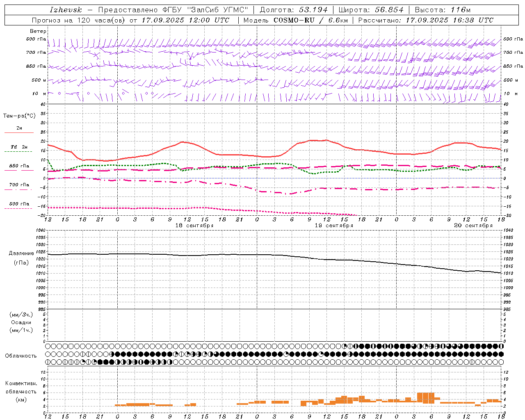The height and width of the screenshot is (420, 525).
Task: Click the green dotted dew point curve
Action: click(274, 164)
